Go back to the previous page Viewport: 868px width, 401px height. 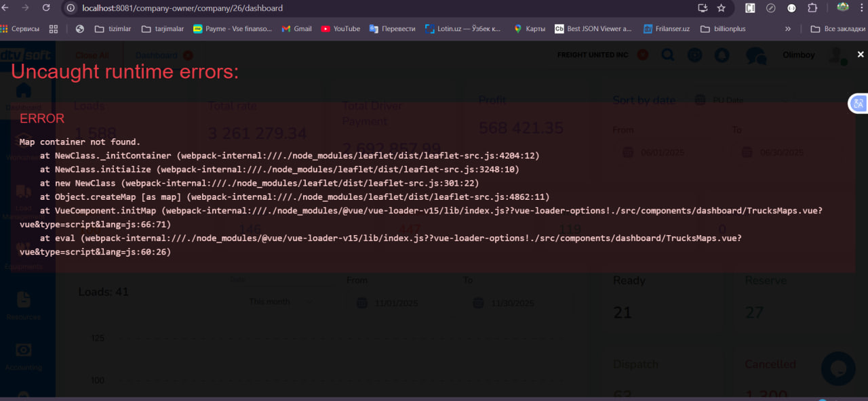pos(7,8)
